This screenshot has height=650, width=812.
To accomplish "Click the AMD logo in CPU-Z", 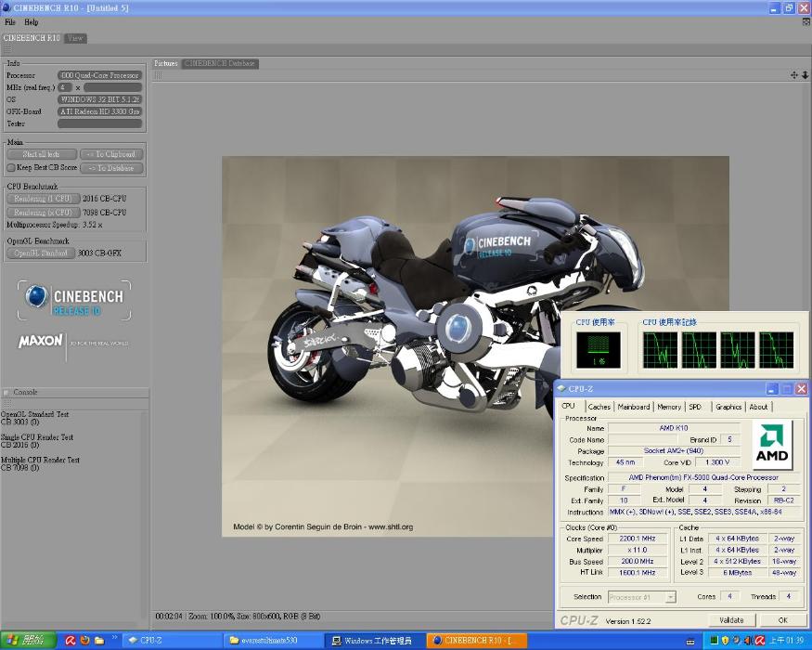I will click(772, 445).
